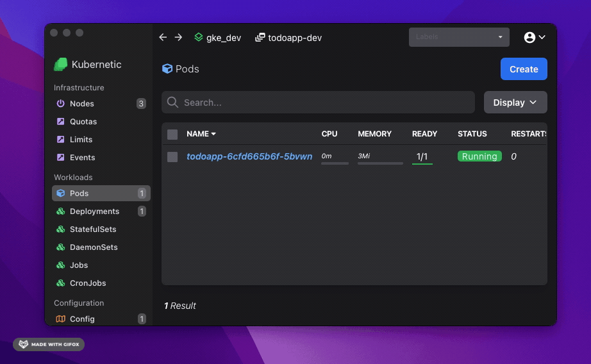The image size is (591, 364).
Task: Click the Nodes count badge 3
Action: click(x=141, y=103)
